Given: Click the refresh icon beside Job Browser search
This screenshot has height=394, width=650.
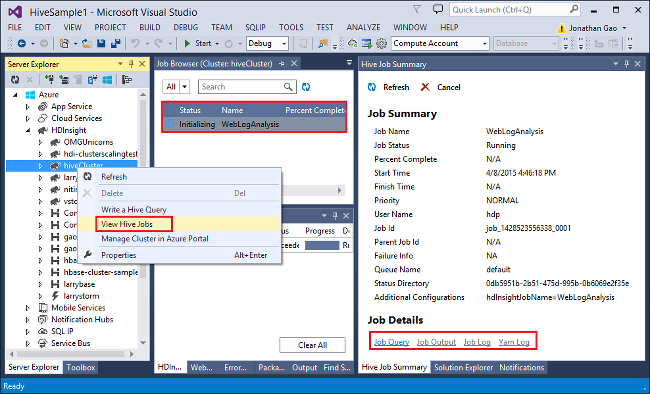Looking at the screenshot, I should pyautogui.click(x=306, y=87).
